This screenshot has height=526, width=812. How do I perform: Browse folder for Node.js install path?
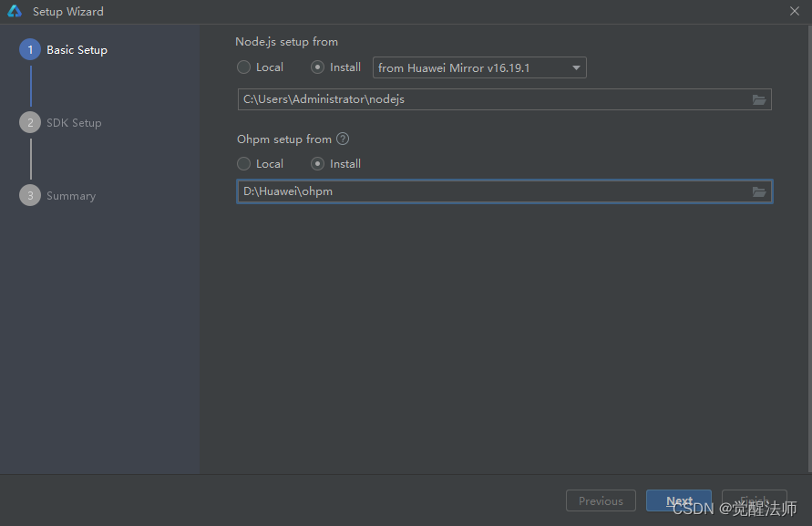(758, 99)
